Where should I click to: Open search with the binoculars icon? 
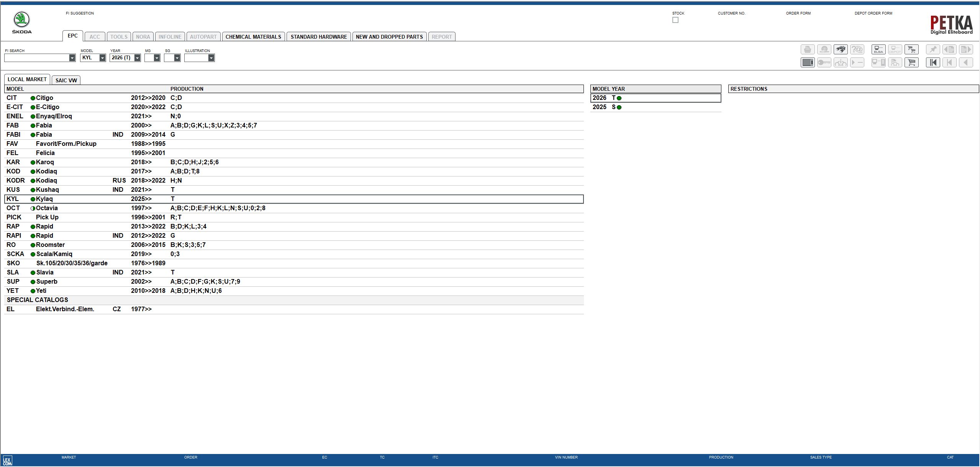coord(841,49)
